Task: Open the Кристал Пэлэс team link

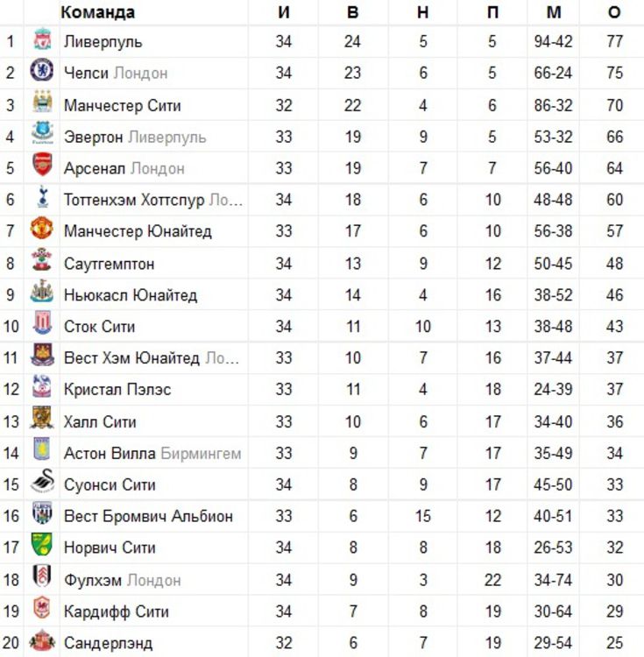Action: point(117,389)
